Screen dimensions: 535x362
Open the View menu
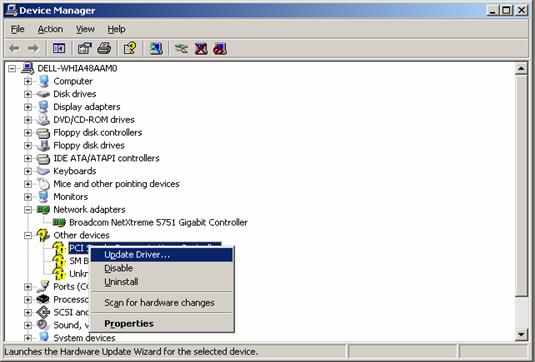[85, 29]
